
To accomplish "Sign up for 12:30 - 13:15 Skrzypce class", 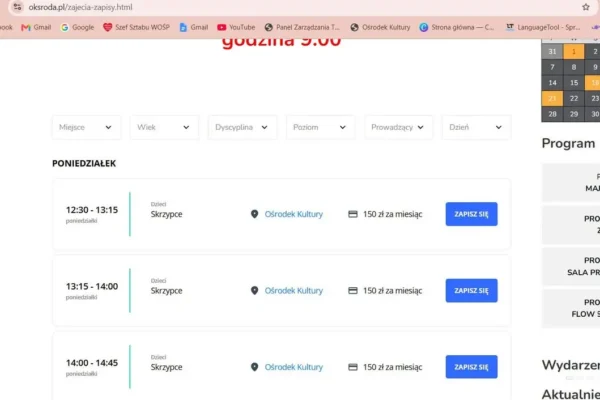I will (471, 214).
